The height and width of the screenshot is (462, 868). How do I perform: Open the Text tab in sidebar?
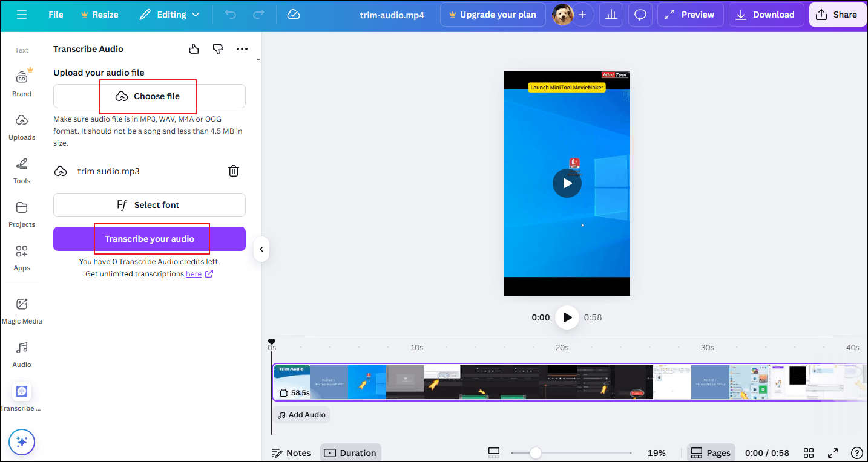coord(22,50)
